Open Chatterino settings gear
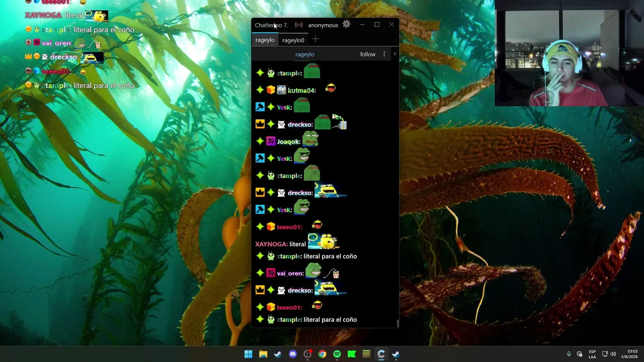 click(346, 25)
